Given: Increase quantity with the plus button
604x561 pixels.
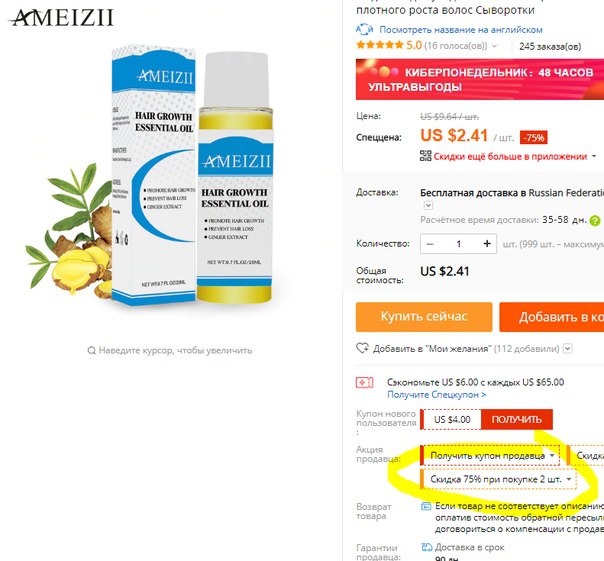Looking at the screenshot, I should tap(487, 244).
